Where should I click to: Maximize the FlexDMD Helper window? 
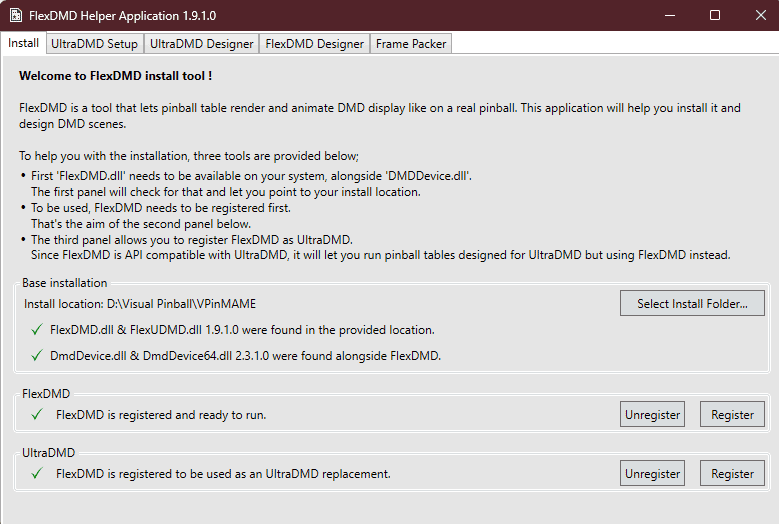714,15
